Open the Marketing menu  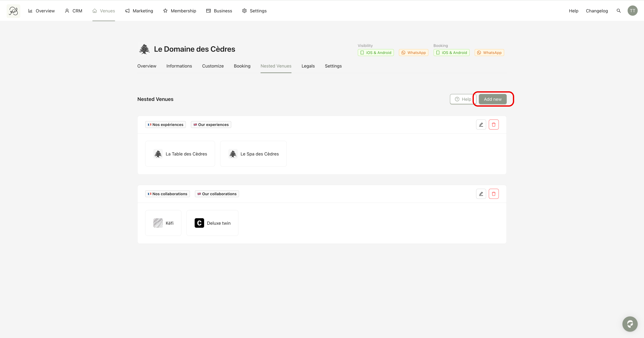[x=139, y=11]
